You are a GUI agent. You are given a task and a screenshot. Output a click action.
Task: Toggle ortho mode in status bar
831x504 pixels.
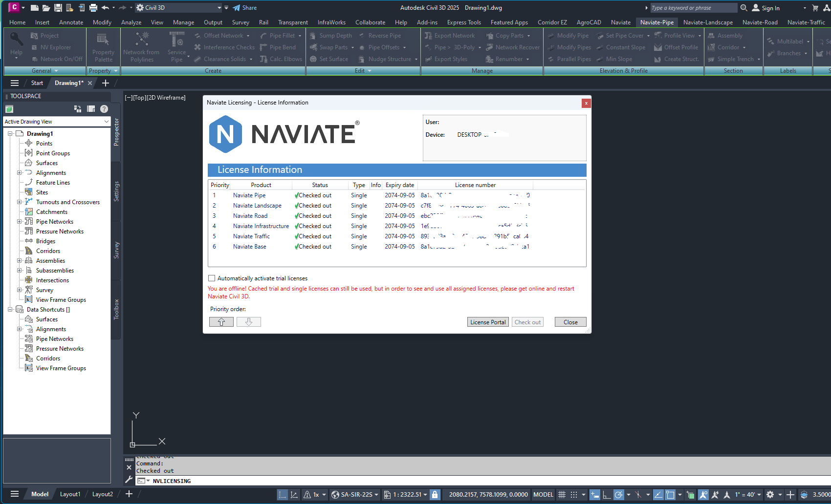pyautogui.click(x=607, y=495)
